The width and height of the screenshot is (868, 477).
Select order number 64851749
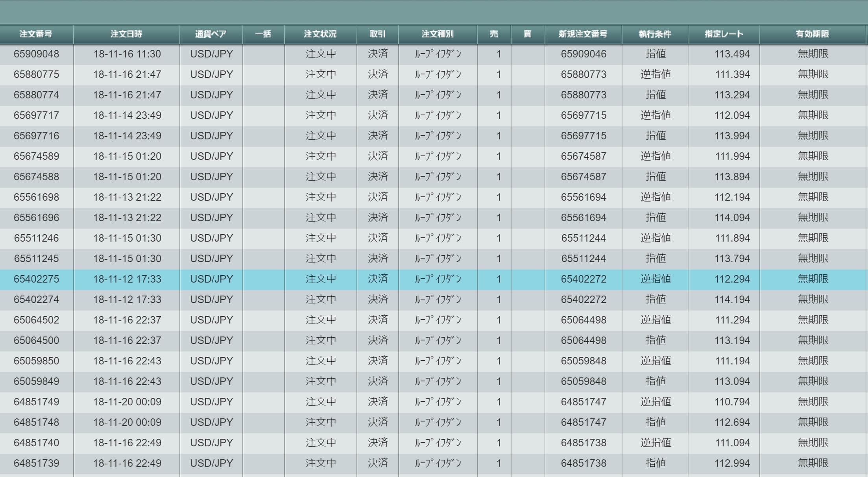pos(36,402)
